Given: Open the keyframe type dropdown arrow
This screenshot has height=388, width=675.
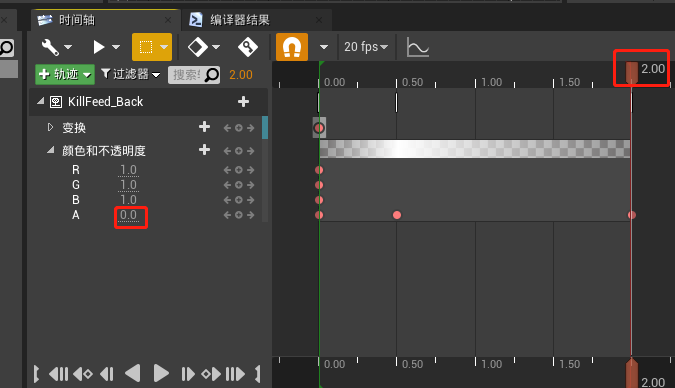Looking at the screenshot, I should [x=216, y=47].
